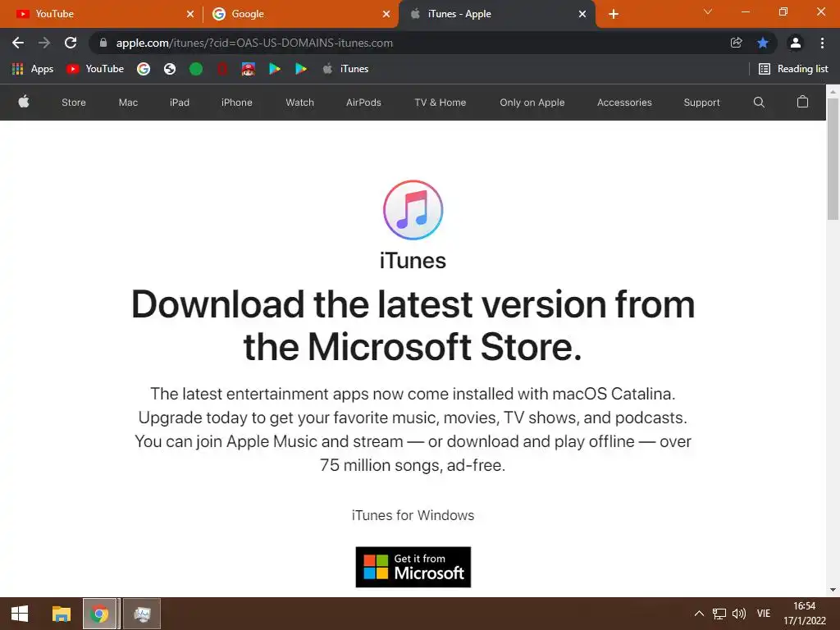The image size is (840, 630).
Task: Click the forward navigation arrow
Action: [x=44, y=43]
